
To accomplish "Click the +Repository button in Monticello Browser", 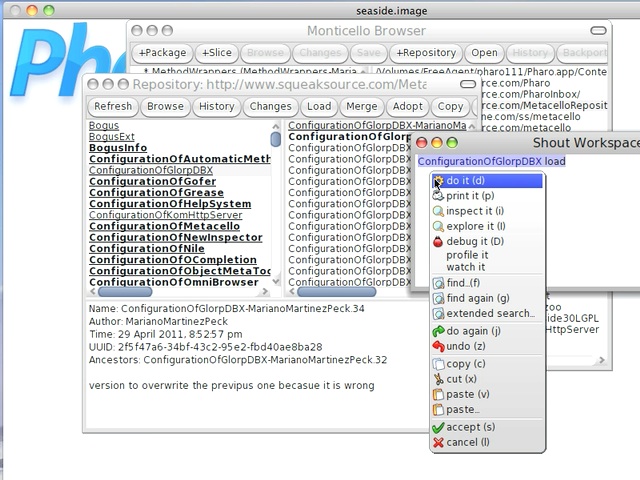I will pyautogui.click(x=426, y=53).
